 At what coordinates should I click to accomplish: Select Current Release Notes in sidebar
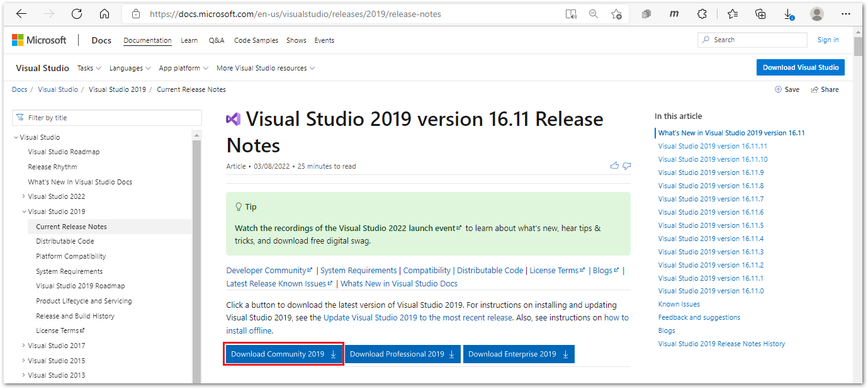pos(71,227)
